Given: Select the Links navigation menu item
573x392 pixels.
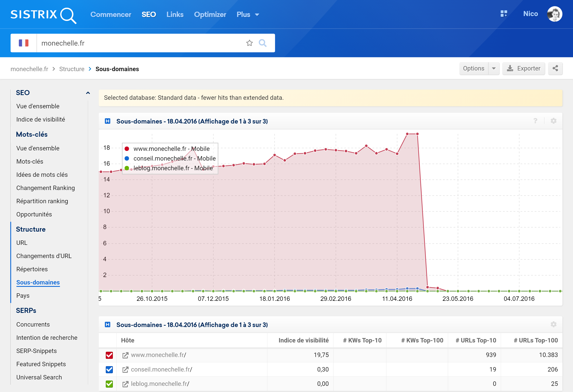Looking at the screenshot, I should (x=175, y=14).
